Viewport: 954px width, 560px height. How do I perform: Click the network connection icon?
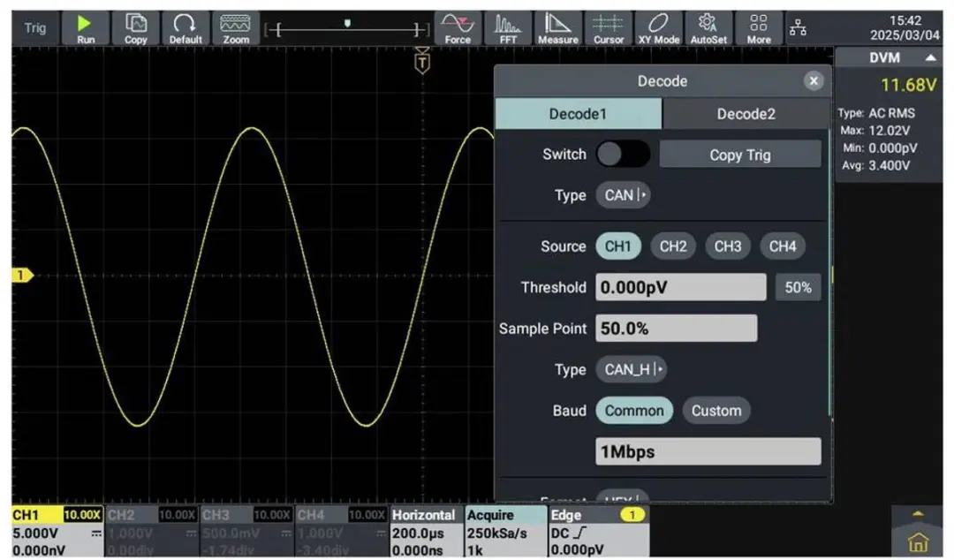(798, 27)
